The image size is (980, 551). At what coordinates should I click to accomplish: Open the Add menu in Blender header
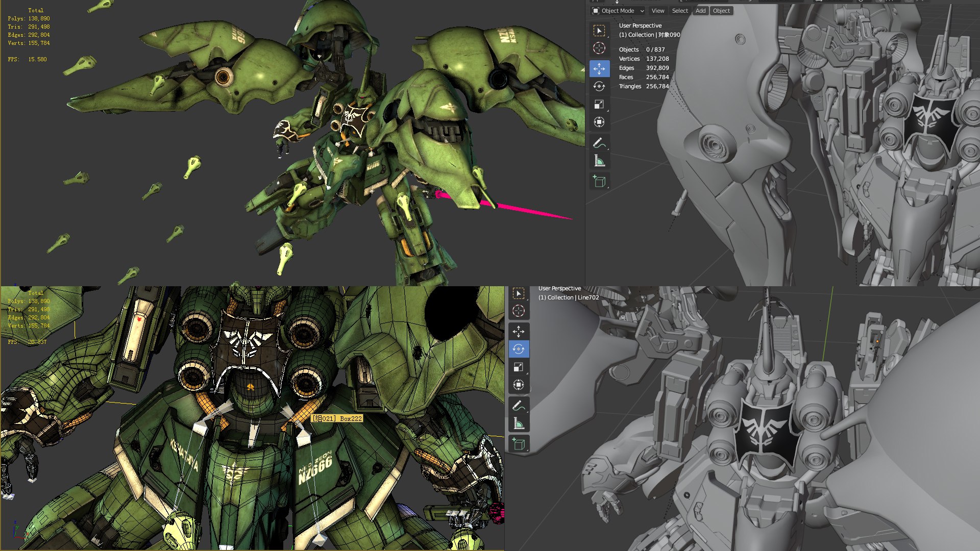tap(701, 11)
